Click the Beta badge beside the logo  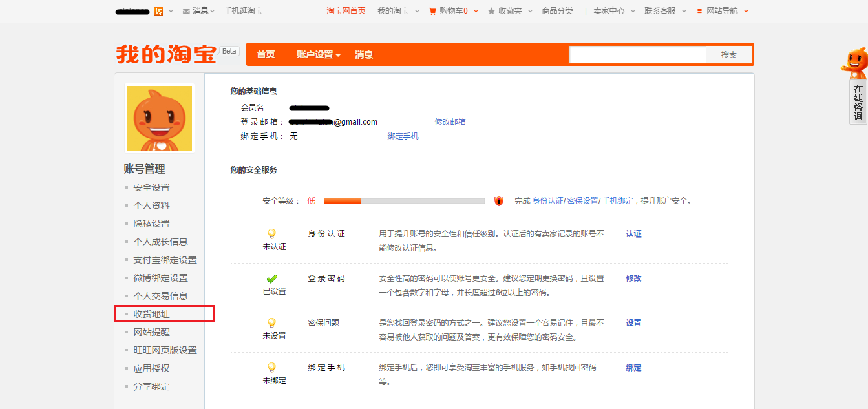(x=229, y=51)
